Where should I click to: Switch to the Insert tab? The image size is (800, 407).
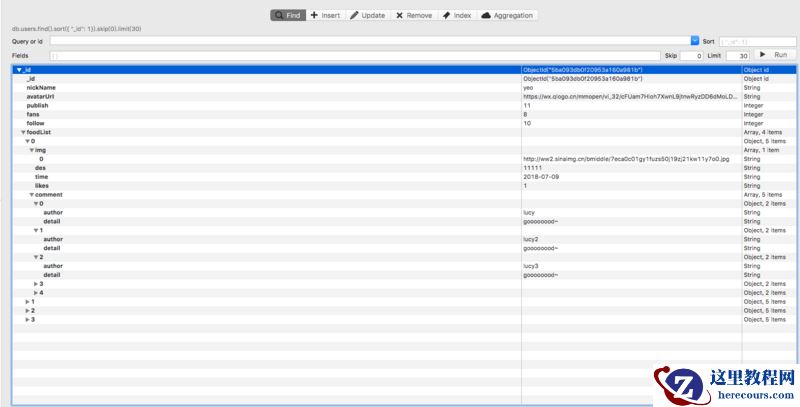tap(326, 15)
